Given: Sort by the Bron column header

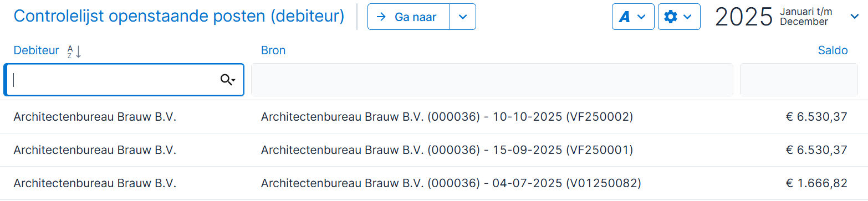Looking at the screenshot, I should coord(273,50).
